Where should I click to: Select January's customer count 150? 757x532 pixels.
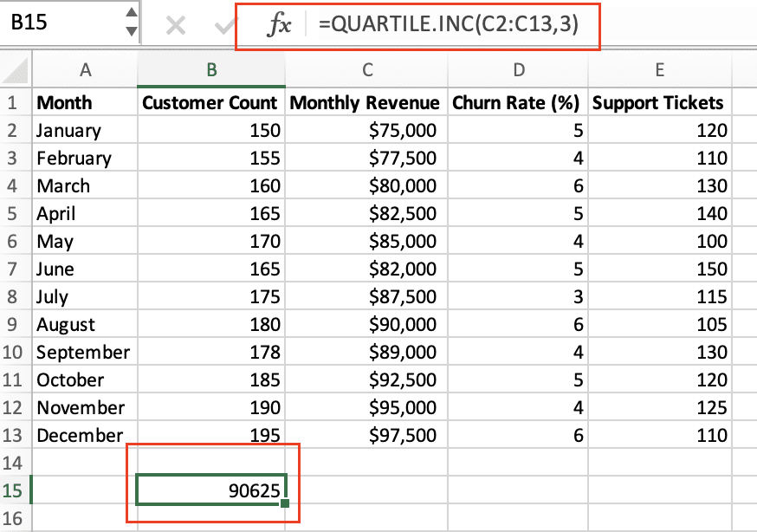(x=211, y=130)
